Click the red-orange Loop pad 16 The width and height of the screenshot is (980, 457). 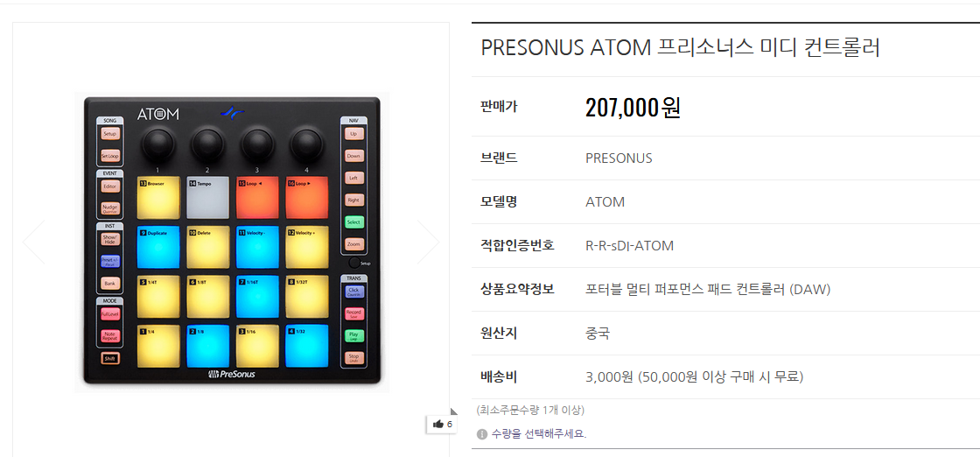(307, 199)
